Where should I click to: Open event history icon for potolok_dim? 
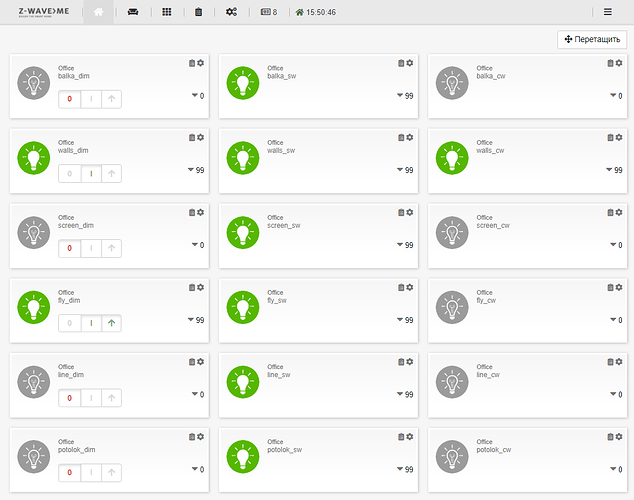pyautogui.click(x=192, y=437)
